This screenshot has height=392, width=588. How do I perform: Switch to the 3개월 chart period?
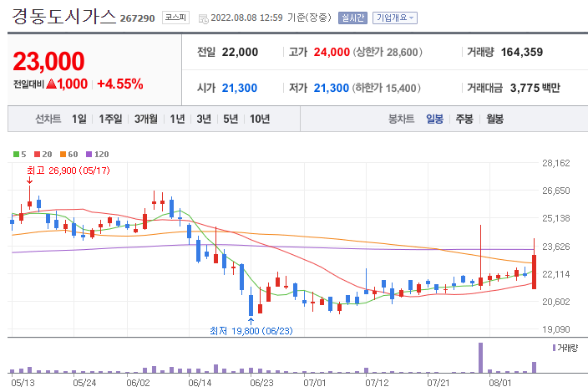click(146, 119)
